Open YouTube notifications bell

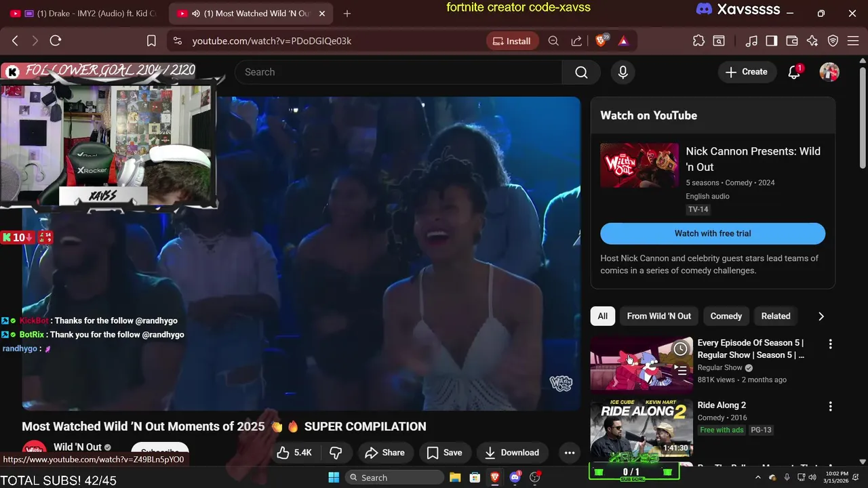click(x=794, y=72)
